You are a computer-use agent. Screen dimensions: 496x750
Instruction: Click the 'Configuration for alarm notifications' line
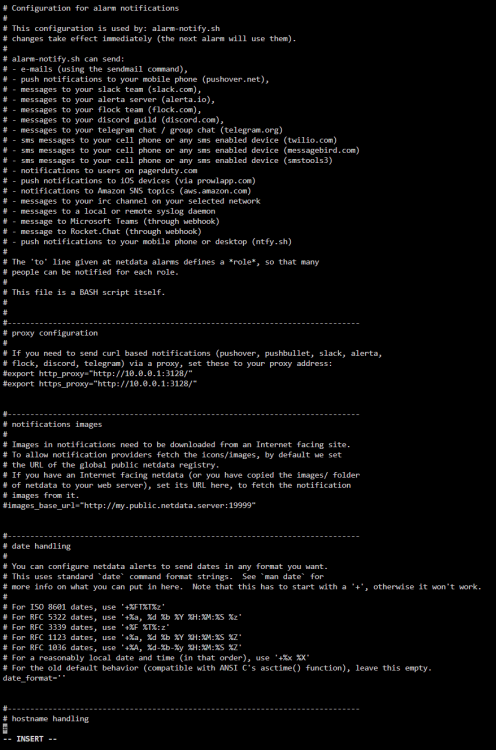(x=91, y=8)
